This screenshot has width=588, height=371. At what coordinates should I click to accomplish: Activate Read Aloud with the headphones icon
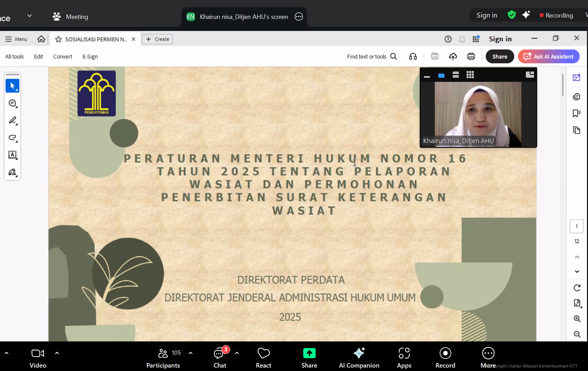[x=412, y=56]
